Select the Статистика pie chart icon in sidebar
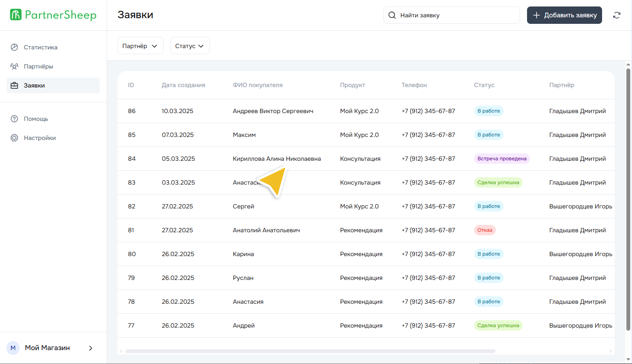632x364 pixels. point(15,47)
